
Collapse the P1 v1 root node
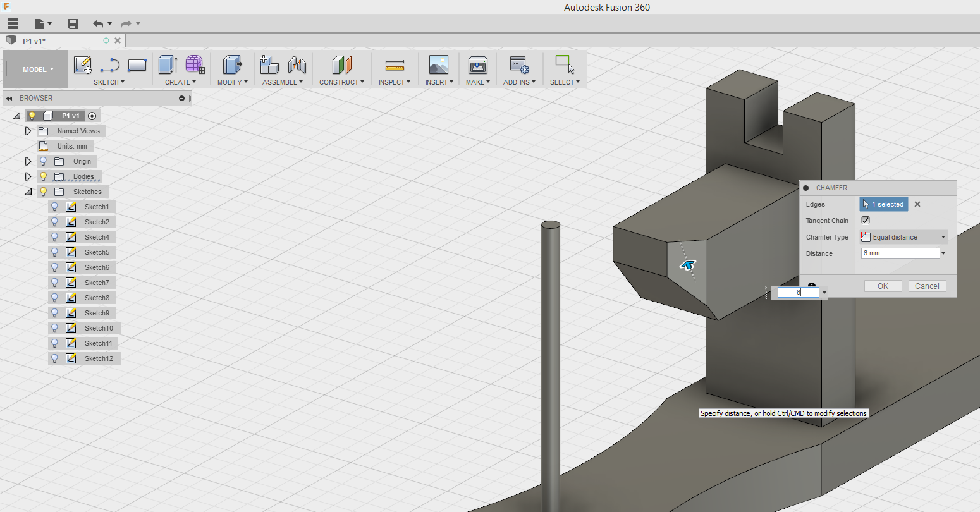(16, 116)
